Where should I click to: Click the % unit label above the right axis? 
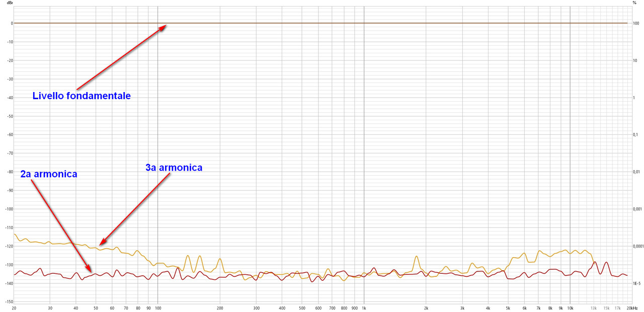coord(635,3)
